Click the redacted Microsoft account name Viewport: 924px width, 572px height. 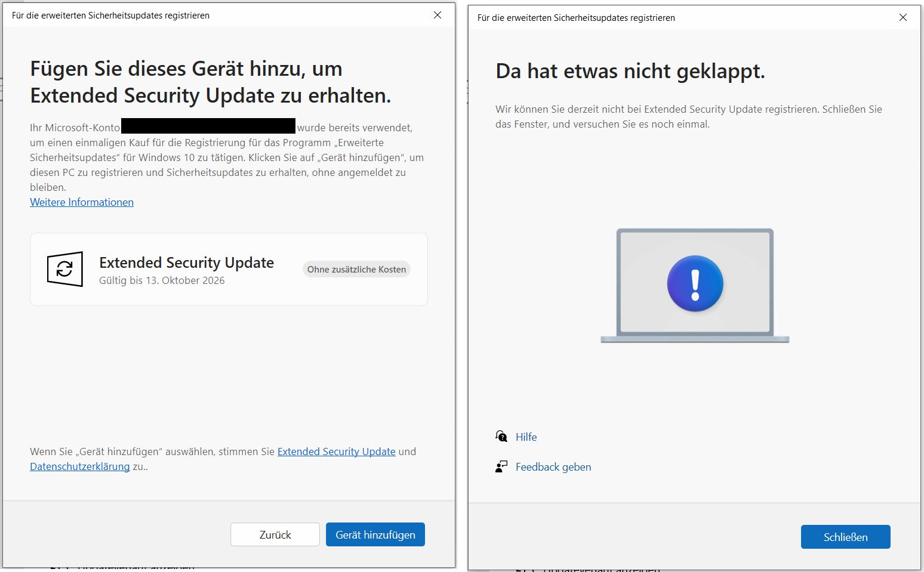[x=208, y=126]
